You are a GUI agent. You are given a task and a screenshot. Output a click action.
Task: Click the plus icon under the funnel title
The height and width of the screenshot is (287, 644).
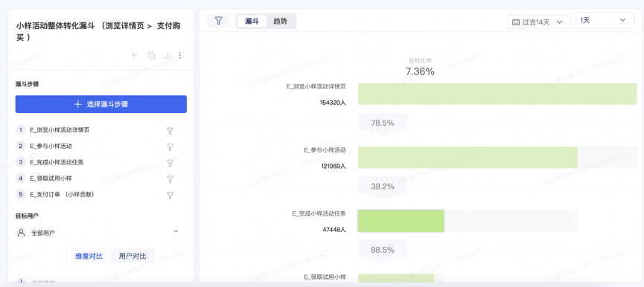(x=133, y=55)
